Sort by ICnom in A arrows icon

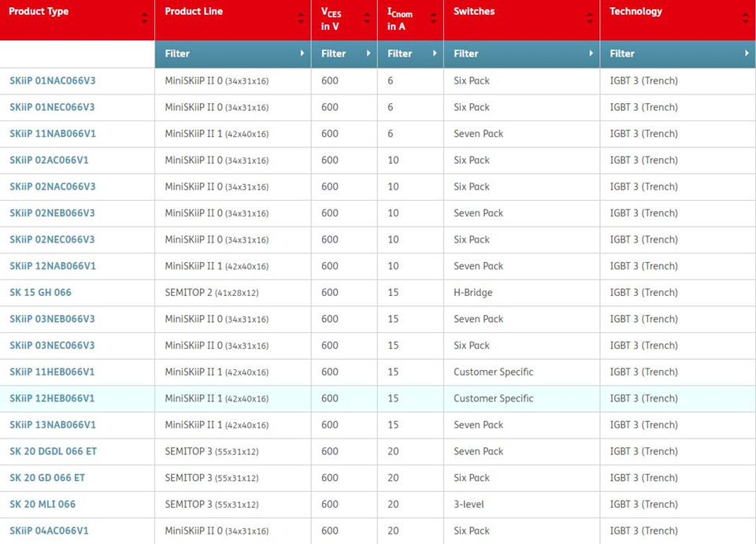[x=433, y=19]
